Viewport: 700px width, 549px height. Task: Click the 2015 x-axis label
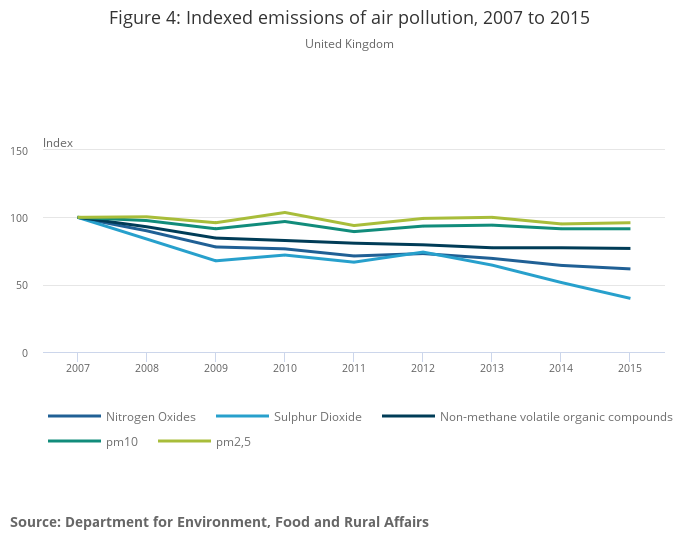click(629, 368)
